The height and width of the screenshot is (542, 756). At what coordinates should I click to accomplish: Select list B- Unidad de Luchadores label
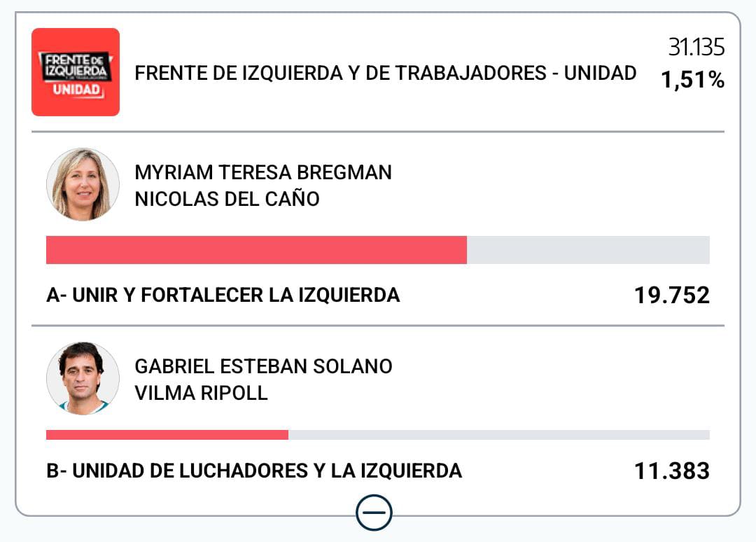[253, 471]
